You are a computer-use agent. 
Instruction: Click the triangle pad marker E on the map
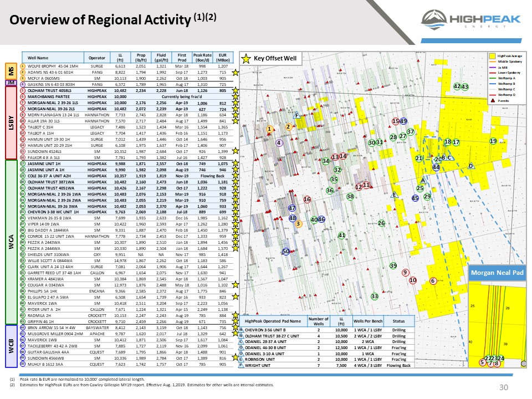coord(394,195)
